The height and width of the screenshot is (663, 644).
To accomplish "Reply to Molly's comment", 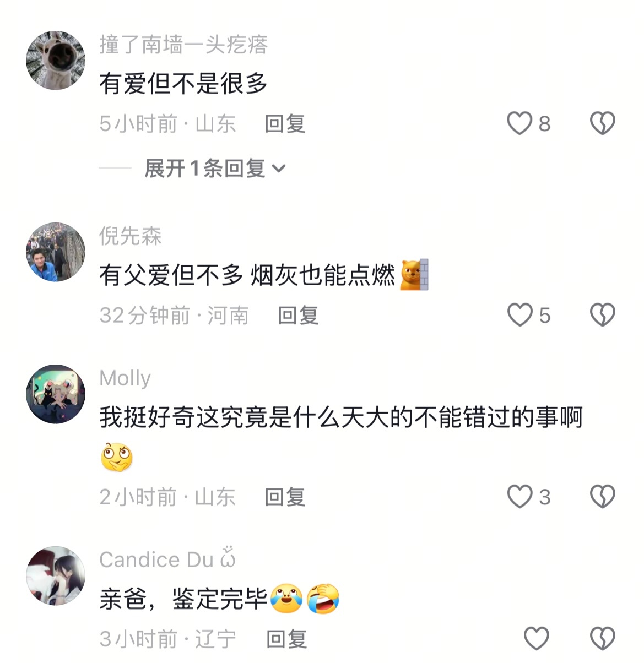I will (x=285, y=497).
